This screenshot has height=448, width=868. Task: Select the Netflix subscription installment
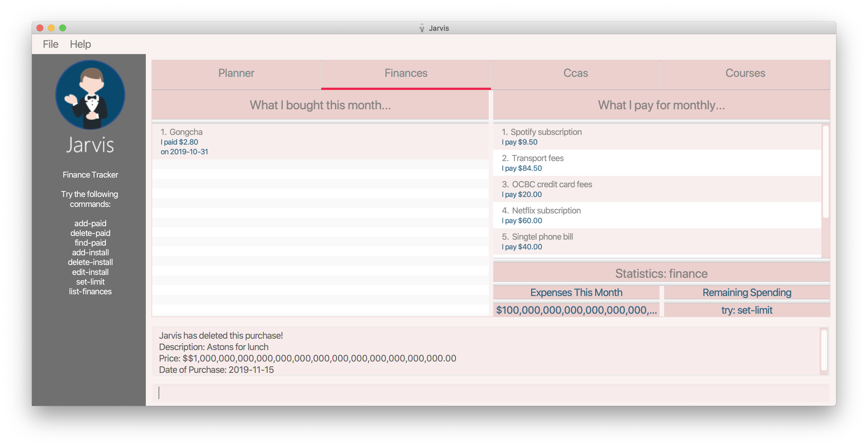[x=656, y=215]
